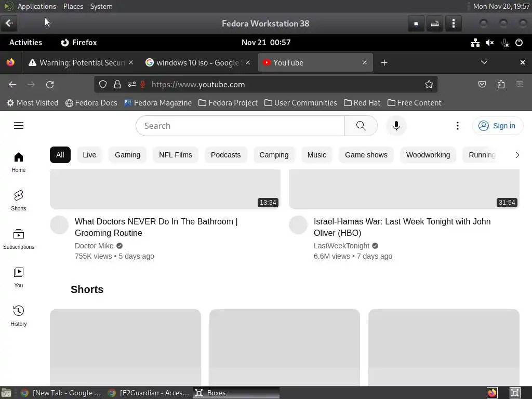Open tracking protection shield icon

coord(103,85)
